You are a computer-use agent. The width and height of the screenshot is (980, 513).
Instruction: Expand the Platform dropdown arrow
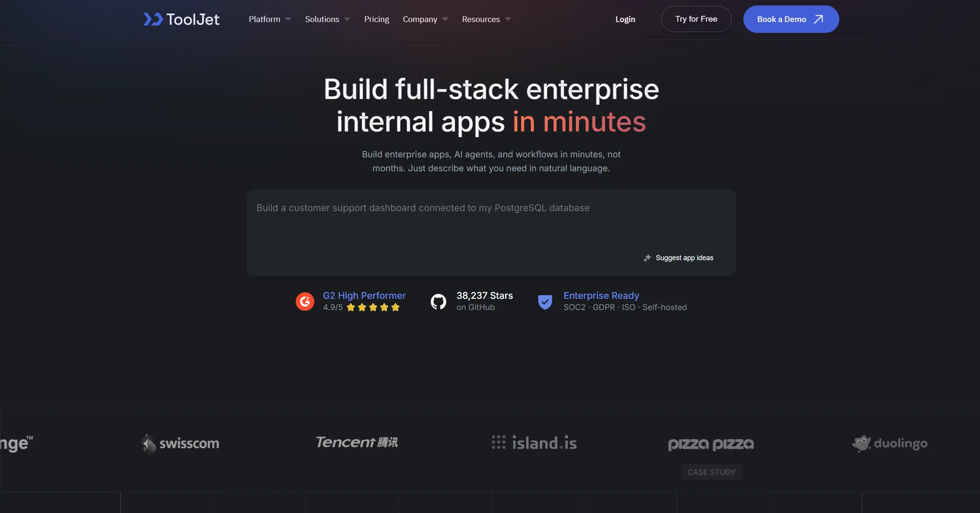point(288,19)
